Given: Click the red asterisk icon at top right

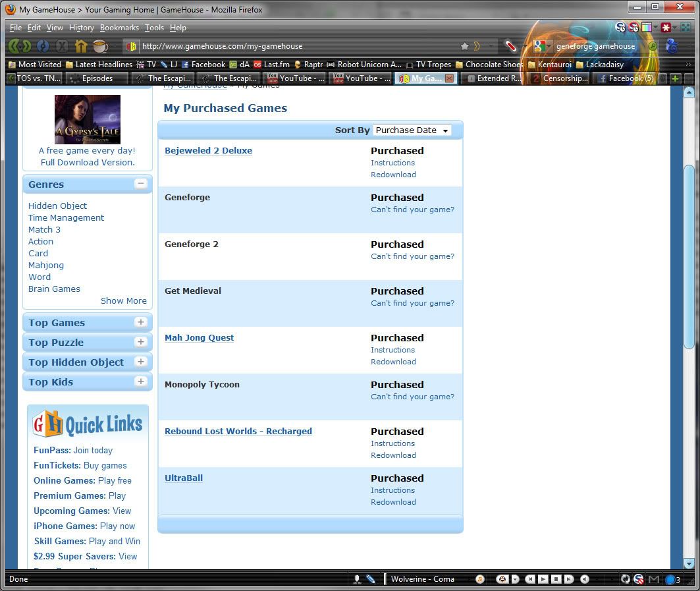Looking at the screenshot, I should pyautogui.click(x=666, y=28).
